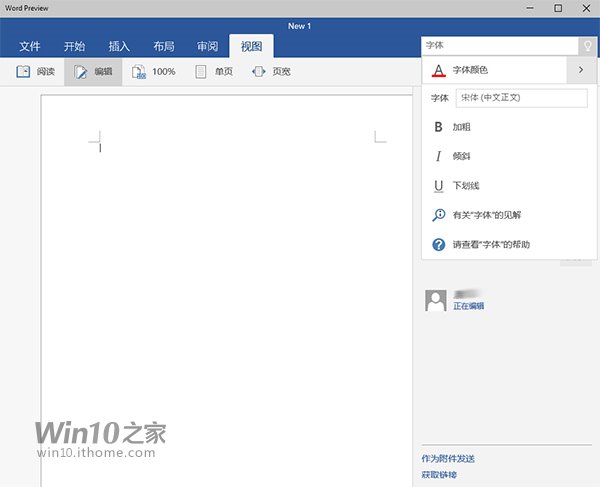Apply Bold (加粗) formatting

coord(509,127)
